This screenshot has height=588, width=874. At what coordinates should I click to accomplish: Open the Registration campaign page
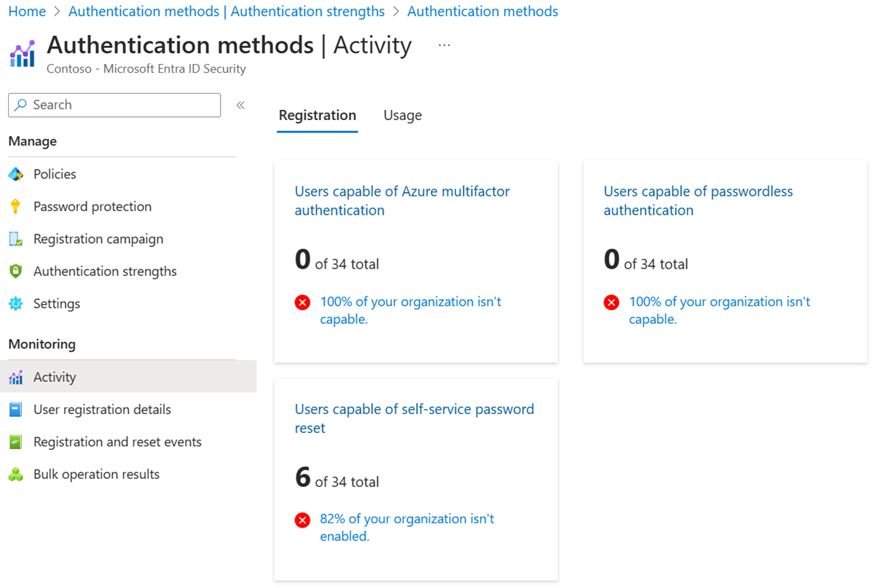pos(96,239)
